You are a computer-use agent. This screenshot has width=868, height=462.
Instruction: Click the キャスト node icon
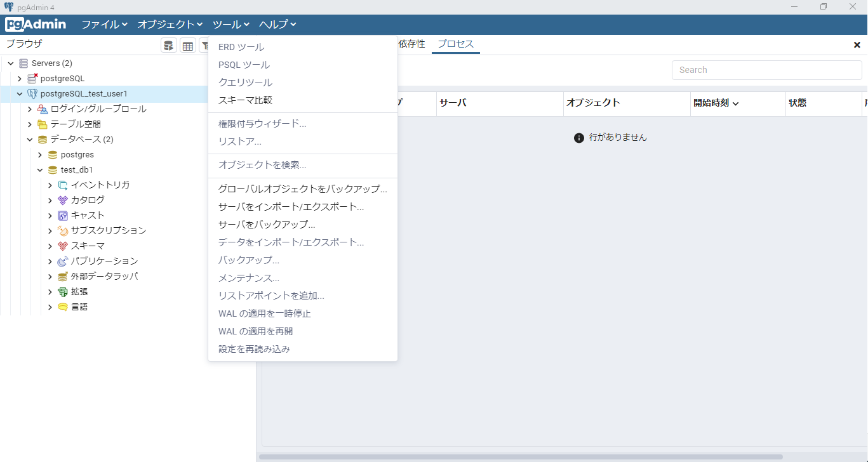(x=63, y=216)
